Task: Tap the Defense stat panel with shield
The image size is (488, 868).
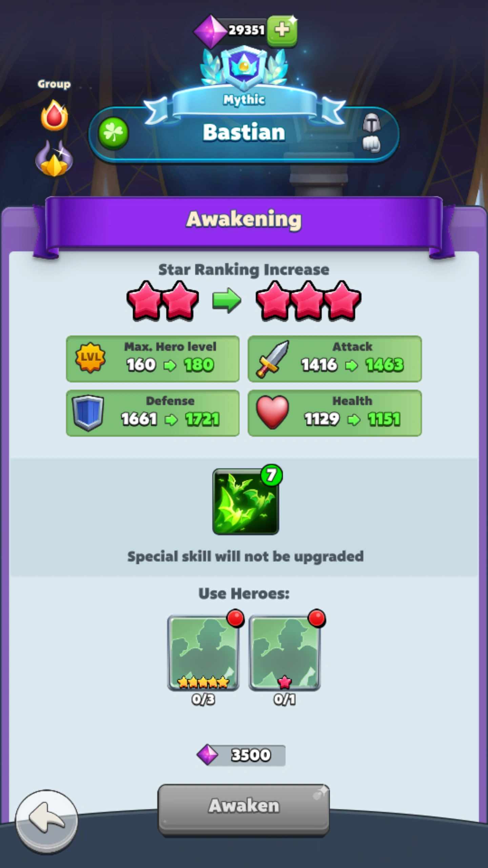Action: coord(153,413)
